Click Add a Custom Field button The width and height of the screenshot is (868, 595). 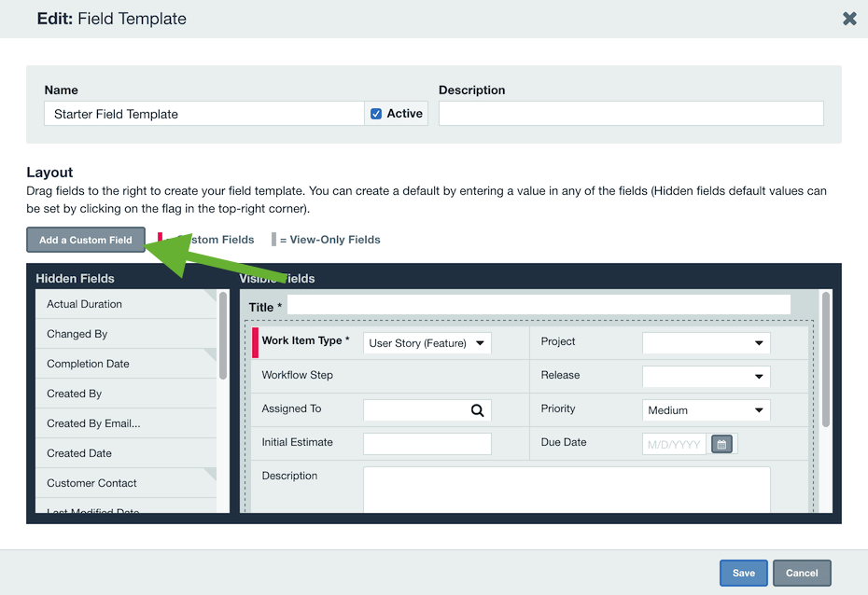pyautogui.click(x=86, y=240)
